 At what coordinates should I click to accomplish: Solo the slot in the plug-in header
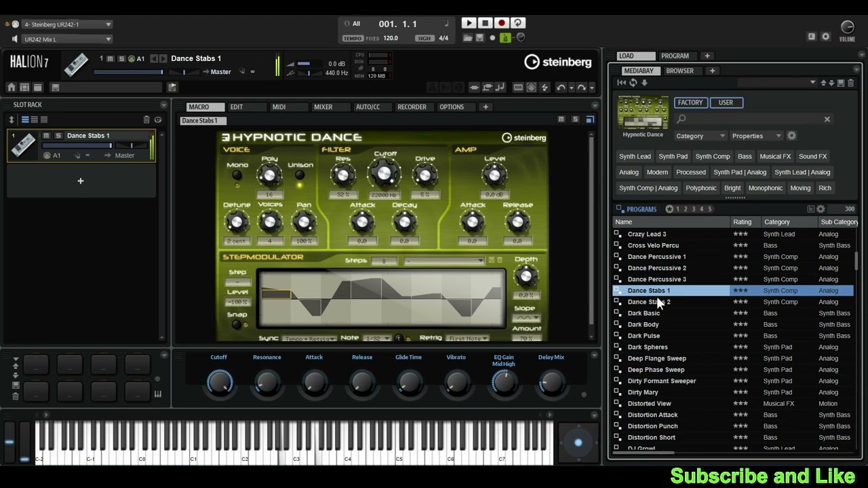pos(121,58)
